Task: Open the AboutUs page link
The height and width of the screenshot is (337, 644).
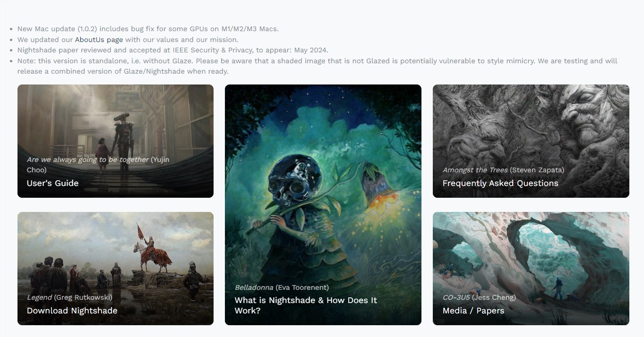Action: 99,40
